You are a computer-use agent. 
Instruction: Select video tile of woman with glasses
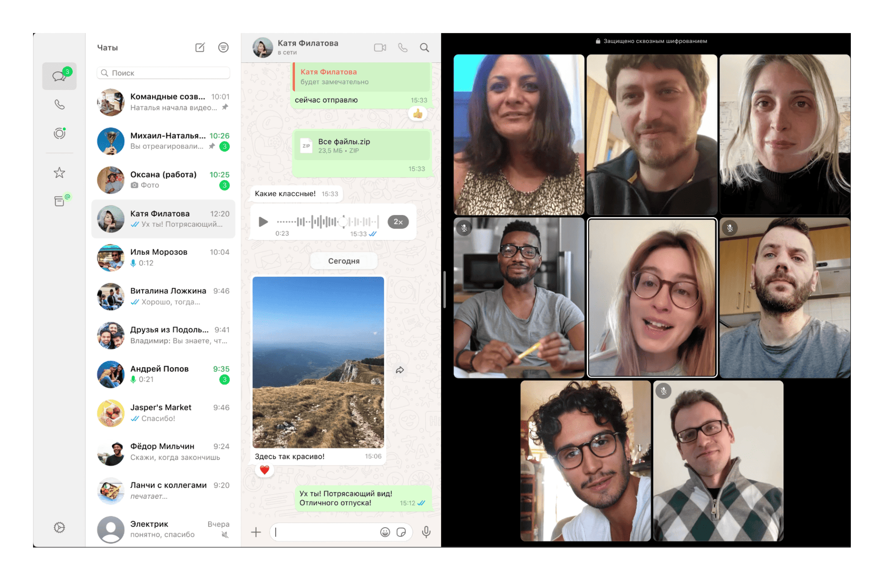pos(652,298)
